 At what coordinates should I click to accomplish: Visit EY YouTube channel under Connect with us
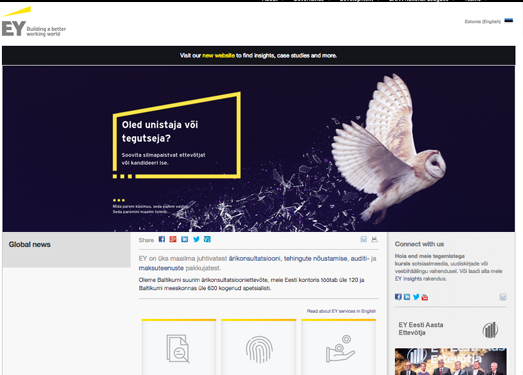425,297
